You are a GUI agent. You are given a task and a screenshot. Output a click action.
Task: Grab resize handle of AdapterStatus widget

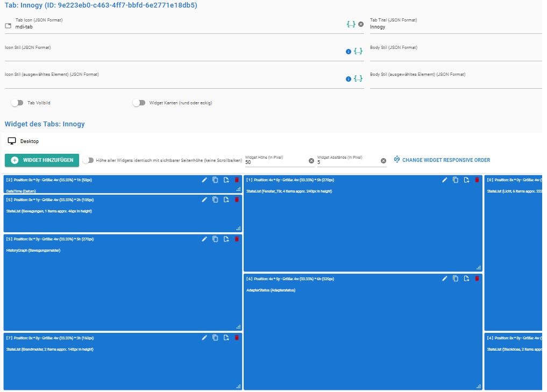(x=478, y=386)
